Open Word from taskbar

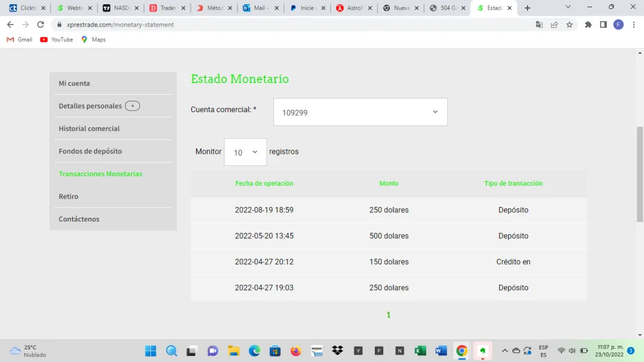pos(441,351)
